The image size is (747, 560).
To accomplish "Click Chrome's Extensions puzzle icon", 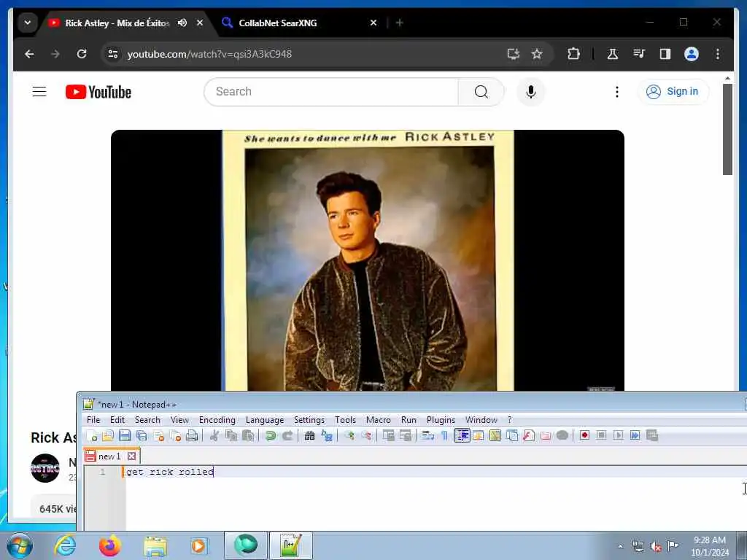I will [573, 54].
